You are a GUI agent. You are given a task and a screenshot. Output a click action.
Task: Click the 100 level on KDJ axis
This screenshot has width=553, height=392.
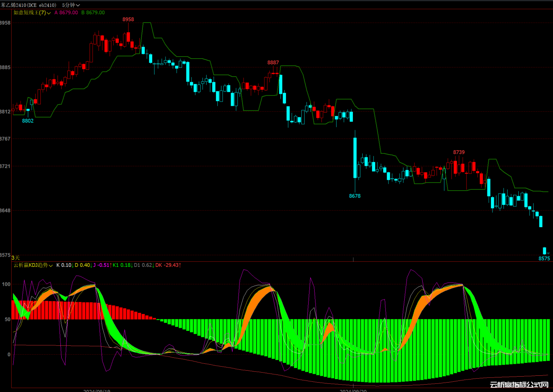[x=6, y=284]
